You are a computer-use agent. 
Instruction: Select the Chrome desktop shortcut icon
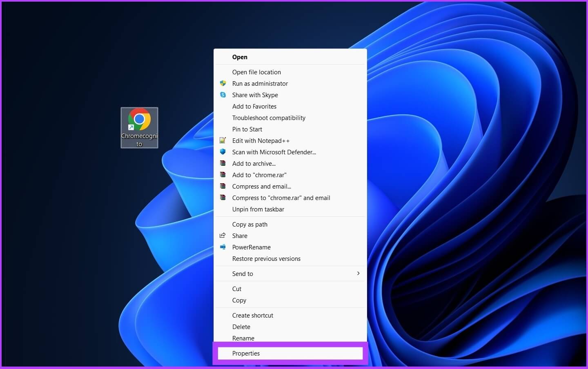point(139,127)
